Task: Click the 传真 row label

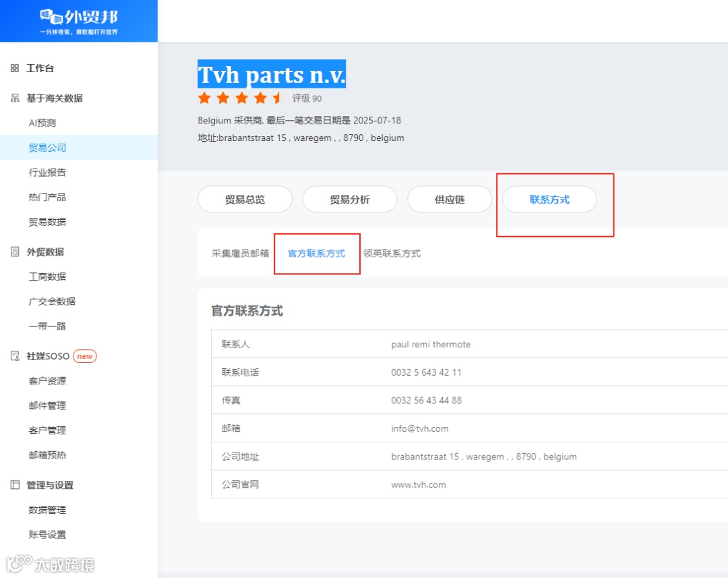Action: tap(231, 401)
